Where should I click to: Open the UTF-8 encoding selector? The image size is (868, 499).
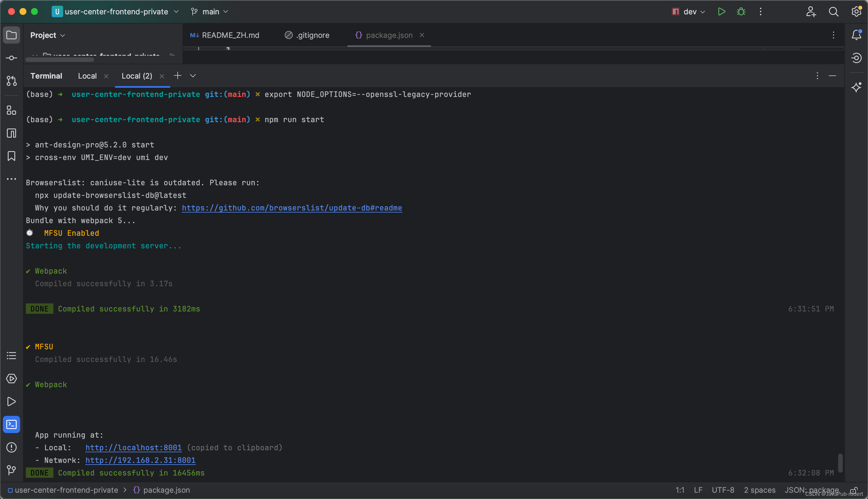(723, 490)
